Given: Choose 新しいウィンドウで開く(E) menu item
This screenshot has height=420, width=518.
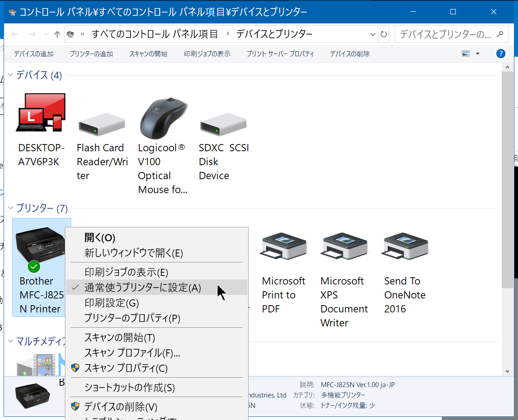Looking at the screenshot, I should [157, 253].
